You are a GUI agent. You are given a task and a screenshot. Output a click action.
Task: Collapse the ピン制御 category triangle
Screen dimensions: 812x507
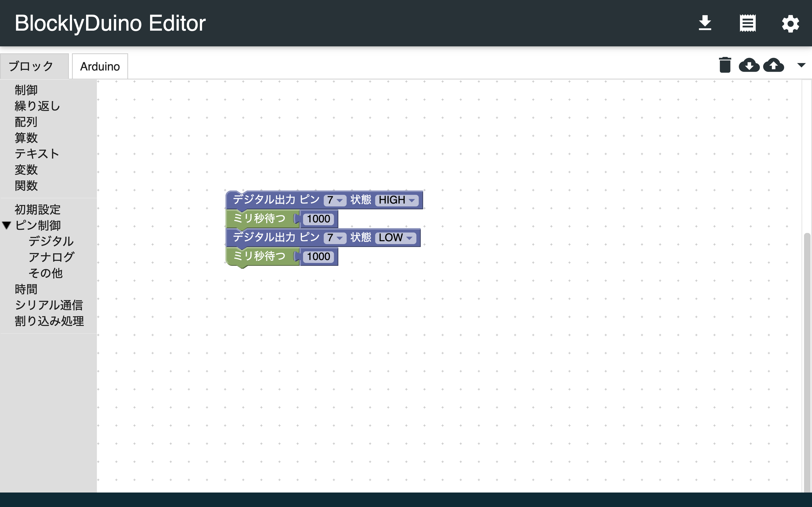point(7,225)
